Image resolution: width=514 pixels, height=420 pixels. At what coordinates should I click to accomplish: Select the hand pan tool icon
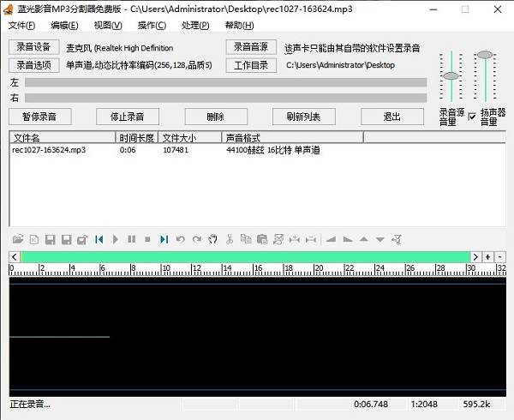tap(212, 239)
